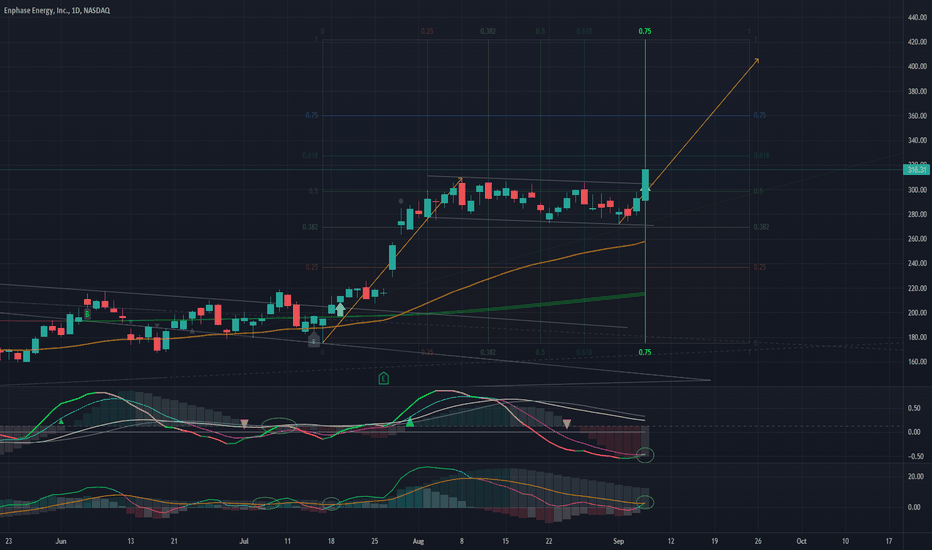Click the green 0.75 label below the vertical line
Viewport: 932px width, 550px height.
[x=645, y=352]
